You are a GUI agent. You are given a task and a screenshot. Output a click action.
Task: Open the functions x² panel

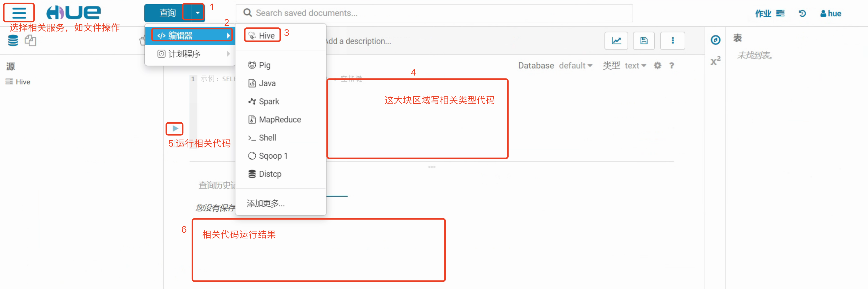coord(715,61)
